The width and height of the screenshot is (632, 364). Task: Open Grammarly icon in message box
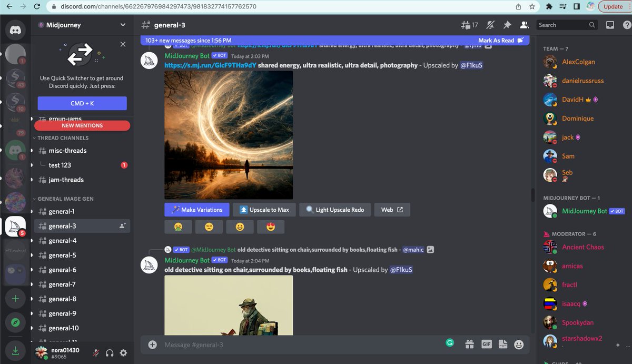450,342
